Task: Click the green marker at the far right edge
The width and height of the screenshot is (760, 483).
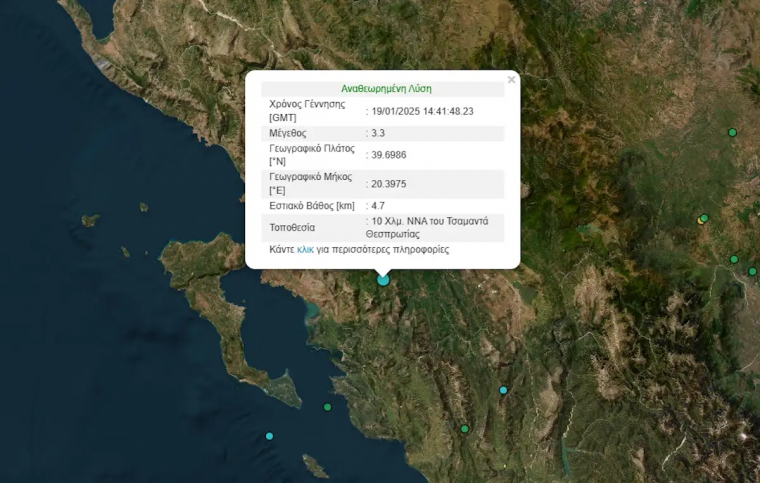Action: tap(753, 271)
